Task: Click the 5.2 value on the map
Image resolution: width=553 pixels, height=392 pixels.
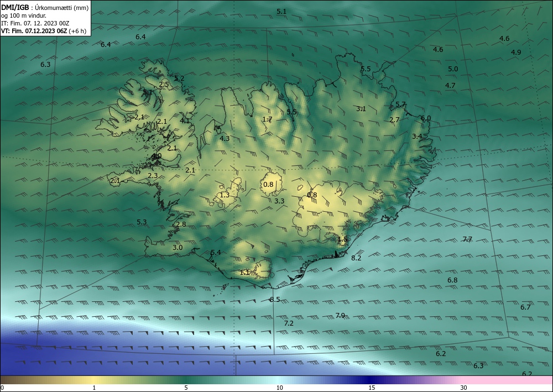Action: point(179,79)
